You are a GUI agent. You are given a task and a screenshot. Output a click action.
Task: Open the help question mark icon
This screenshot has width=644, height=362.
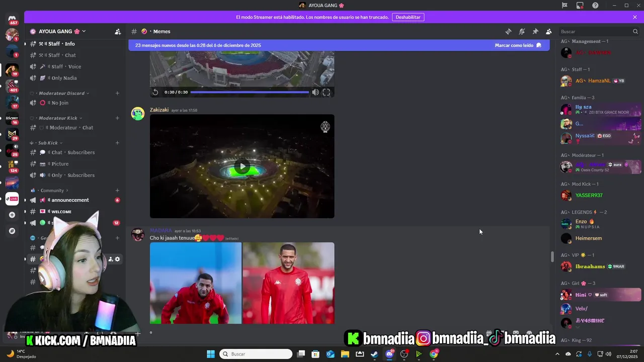click(595, 5)
